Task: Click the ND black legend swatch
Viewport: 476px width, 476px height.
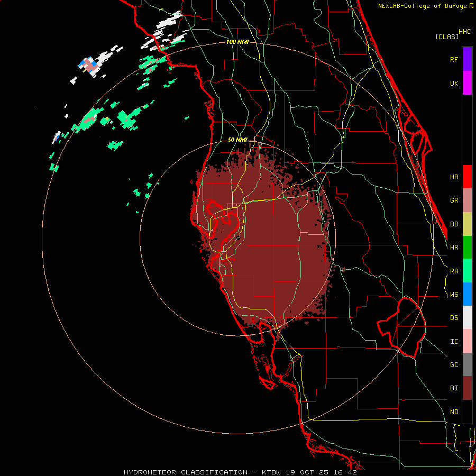Action: [x=467, y=411]
